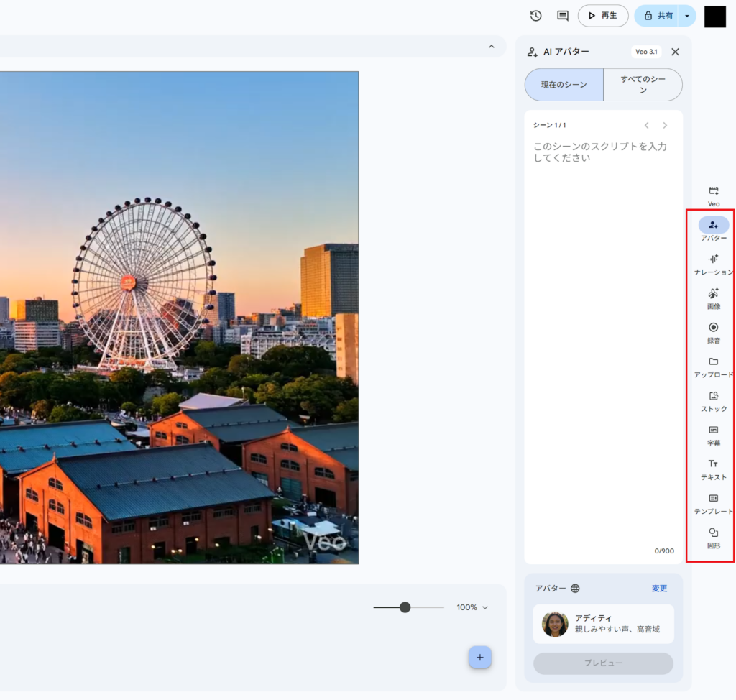Open the 字幕 (subtitles) tool
The width and height of the screenshot is (736, 700).
pos(713,433)
